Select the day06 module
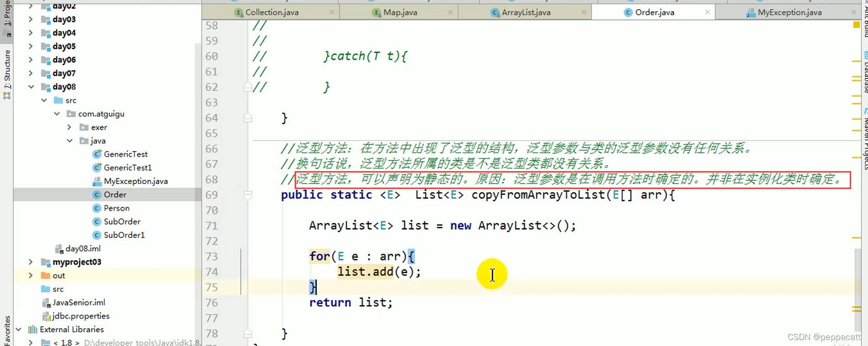This screenshot has height=346, width=868. pos(64,60)
